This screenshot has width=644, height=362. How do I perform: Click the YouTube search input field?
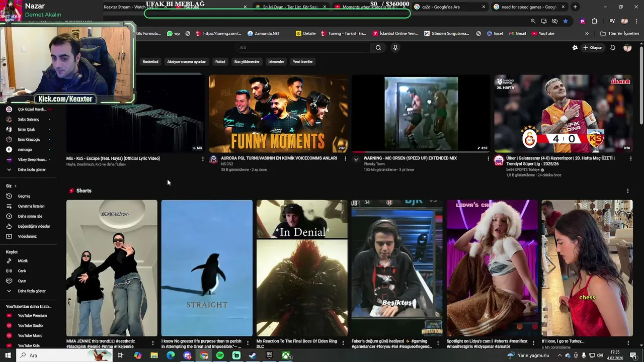[x=303, y=48]
